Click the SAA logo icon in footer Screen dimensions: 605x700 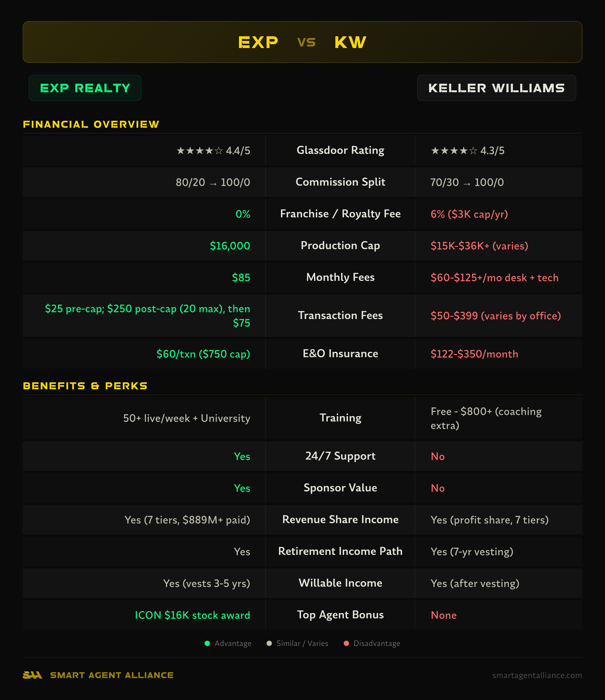pos(32,675)
